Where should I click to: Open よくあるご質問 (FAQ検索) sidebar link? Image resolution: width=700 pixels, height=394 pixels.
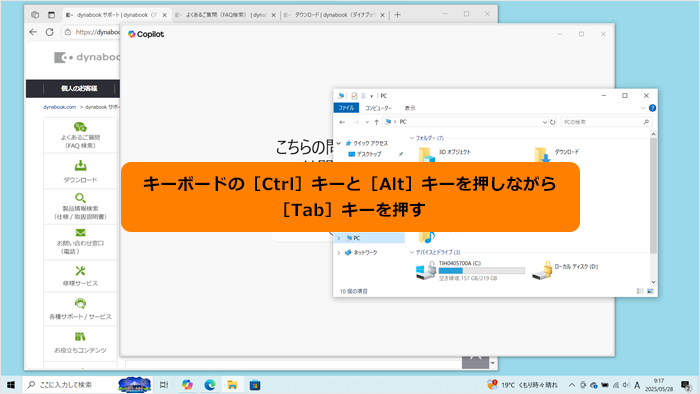[x=80, y=136]
